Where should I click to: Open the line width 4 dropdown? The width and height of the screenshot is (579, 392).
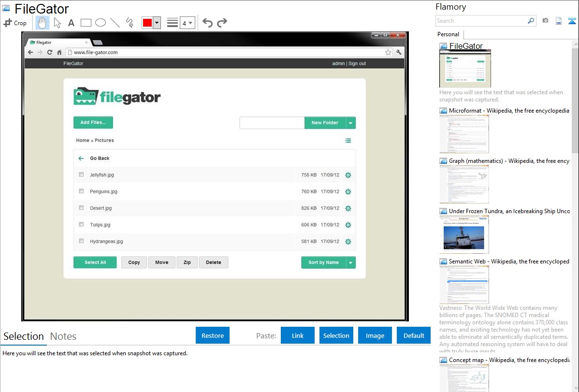pyautogui.click(x=188, y=23)
